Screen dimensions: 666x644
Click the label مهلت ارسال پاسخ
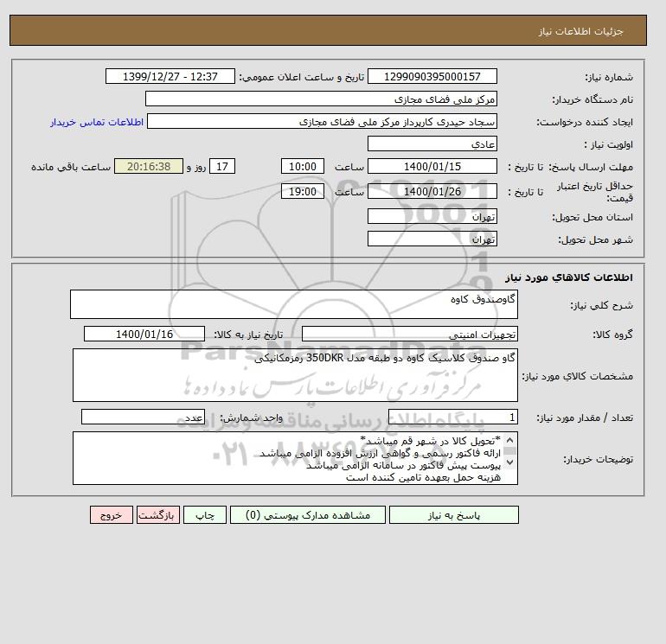(591, 167)
